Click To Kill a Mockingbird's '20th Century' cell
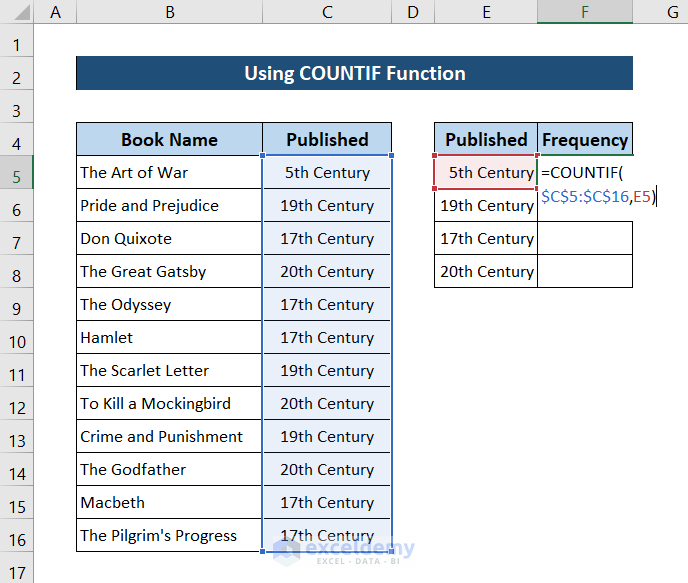 327,403
